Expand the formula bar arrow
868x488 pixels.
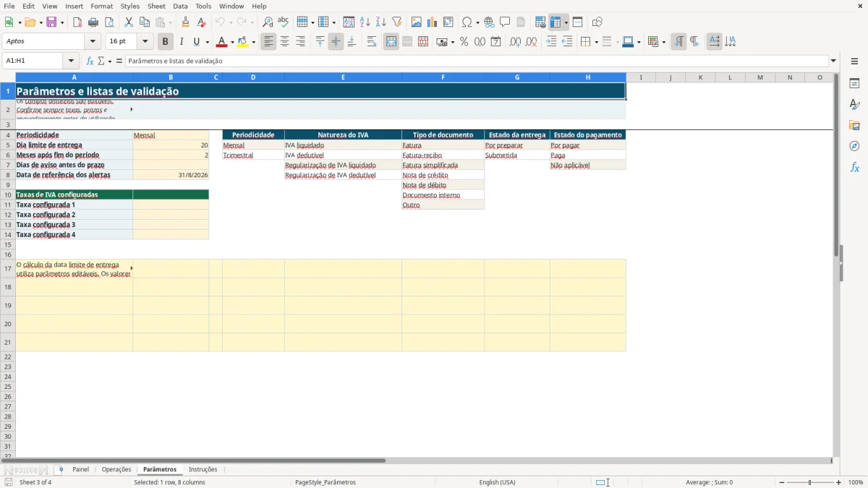coord(833,61)
